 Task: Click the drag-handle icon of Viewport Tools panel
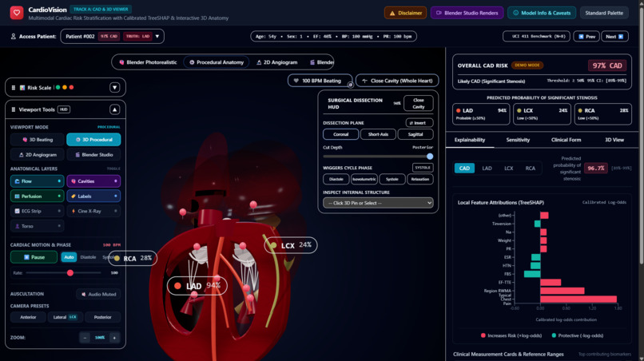tap(13, 109)
